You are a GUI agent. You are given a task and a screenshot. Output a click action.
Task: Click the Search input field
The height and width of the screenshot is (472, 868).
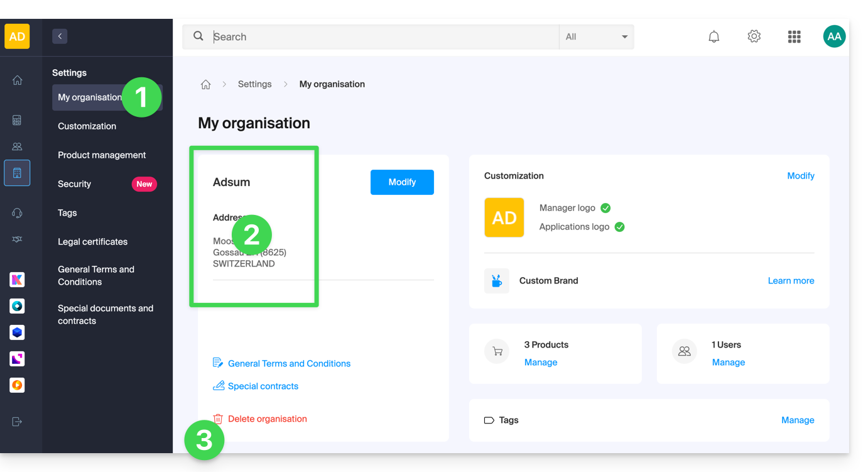click(x=383, y=37)
